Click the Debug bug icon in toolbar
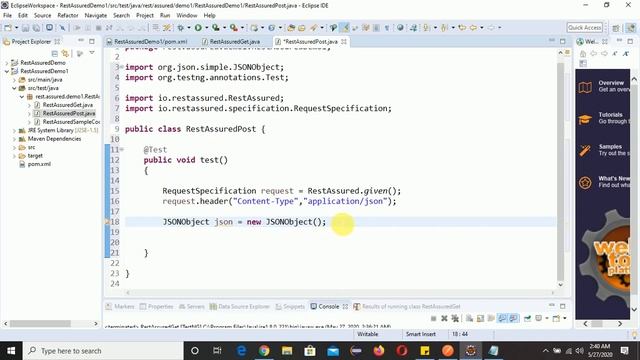This screenshot has height=360, width=640. point(180,28)
